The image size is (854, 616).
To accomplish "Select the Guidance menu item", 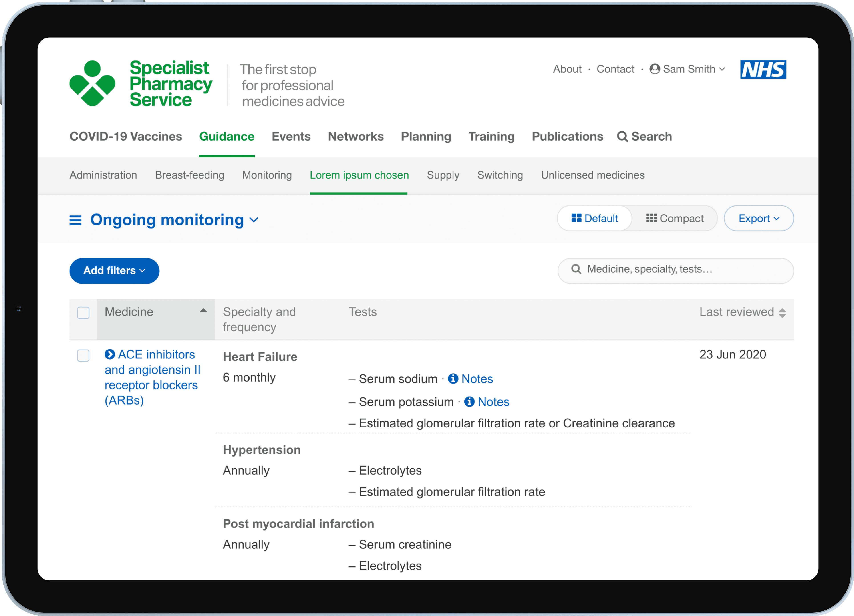I will coord(227,136).
